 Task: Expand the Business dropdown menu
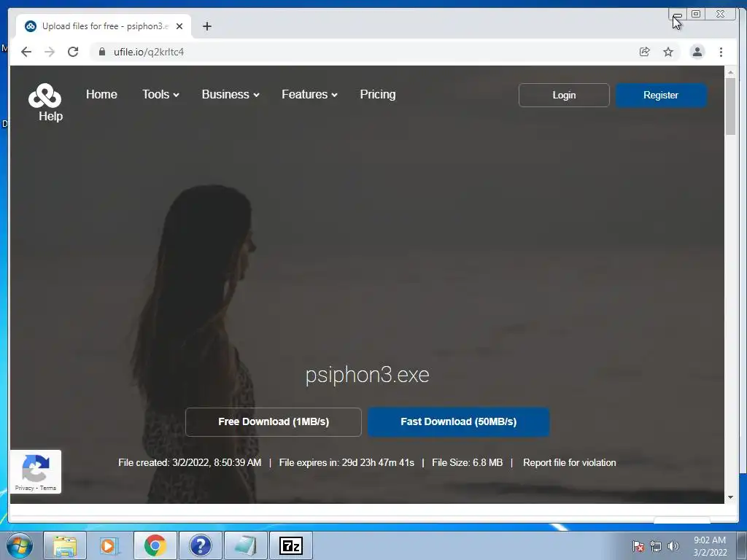(x=231, y=94)
